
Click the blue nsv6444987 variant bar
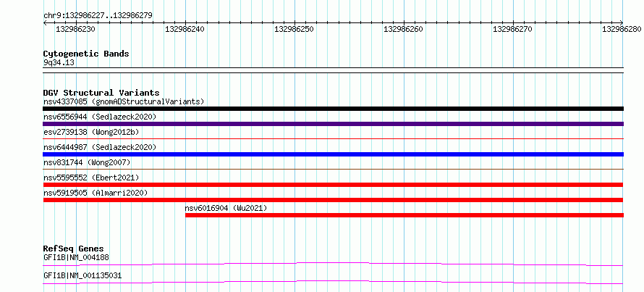(x=333, y=154)
